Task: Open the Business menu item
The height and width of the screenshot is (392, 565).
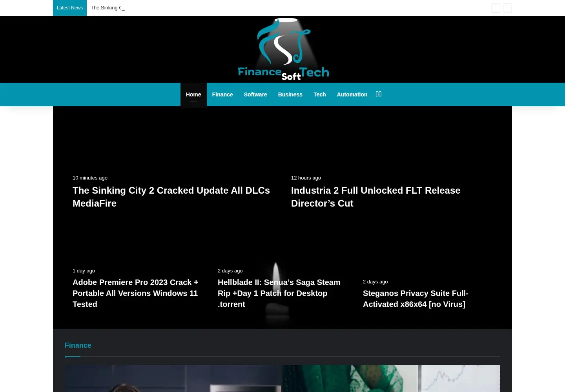Action: [x=290, y=94]
